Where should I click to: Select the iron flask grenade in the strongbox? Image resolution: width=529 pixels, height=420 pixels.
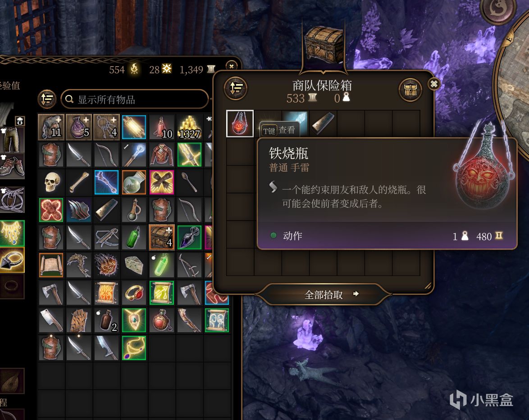click(240, 123)
